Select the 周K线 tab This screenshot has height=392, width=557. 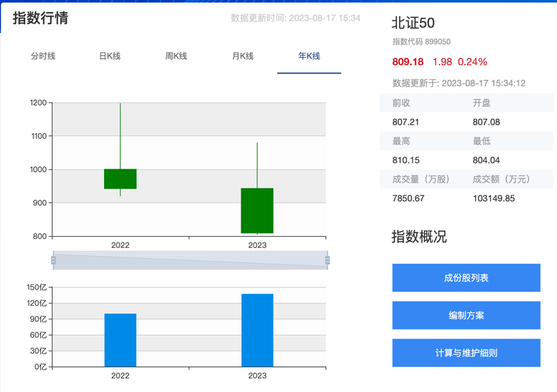[176, 56]
